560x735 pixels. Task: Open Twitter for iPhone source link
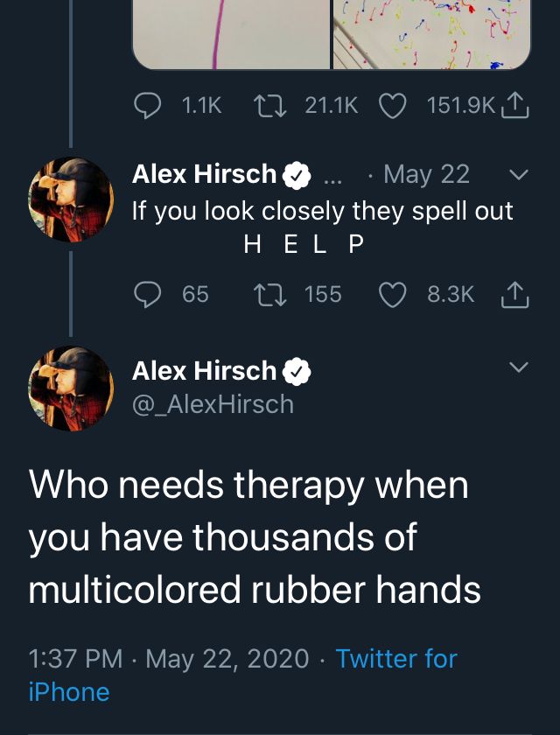pyautogui.click(x=242, y=675)
